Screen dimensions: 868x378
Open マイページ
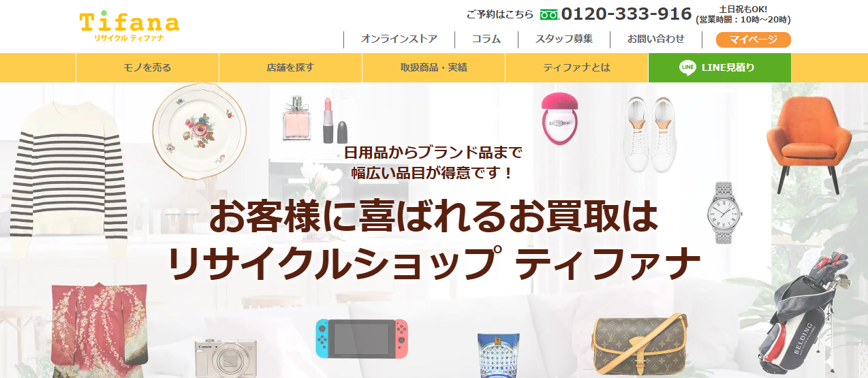pos(754,40)
